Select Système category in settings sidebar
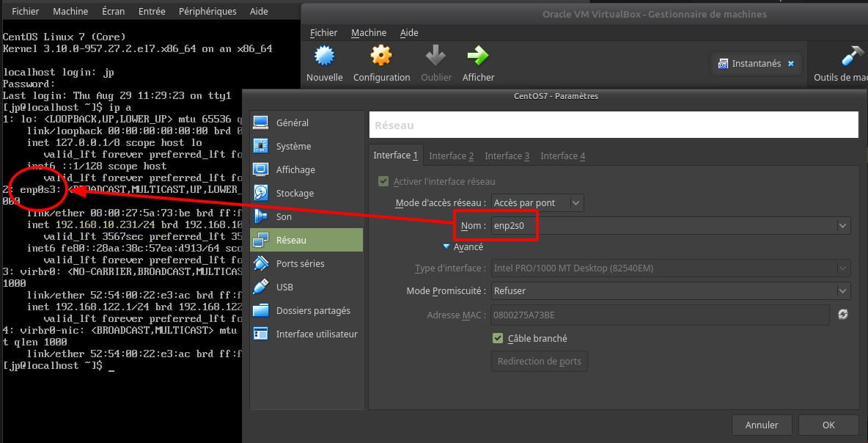This screenshot has height=443, width=868. click(x=306, y=146)
